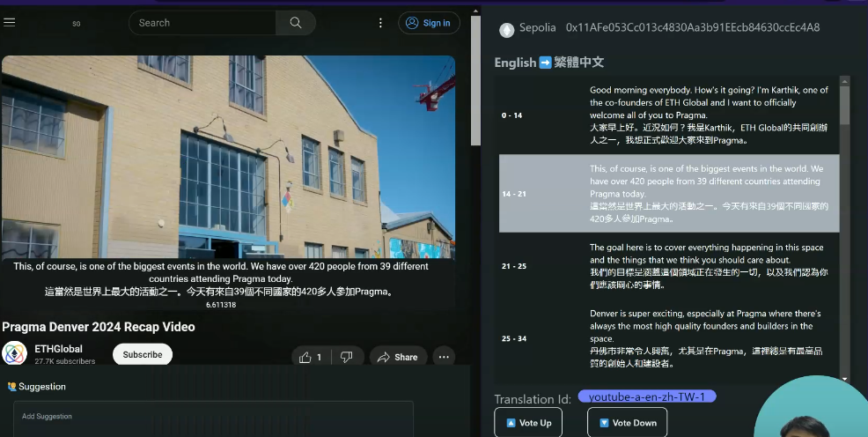
Task: Focus the Add Suggestion text box
Action: coord(213,419)
